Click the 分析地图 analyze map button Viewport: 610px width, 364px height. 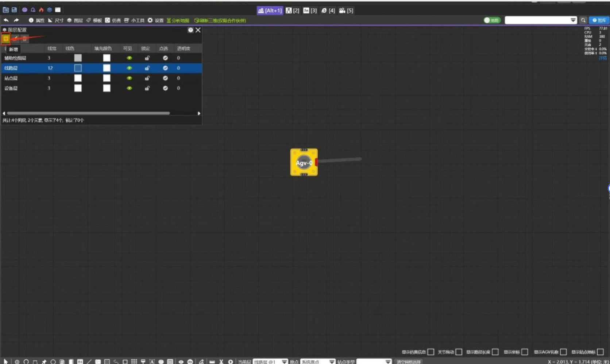click(x=178, y=20)
